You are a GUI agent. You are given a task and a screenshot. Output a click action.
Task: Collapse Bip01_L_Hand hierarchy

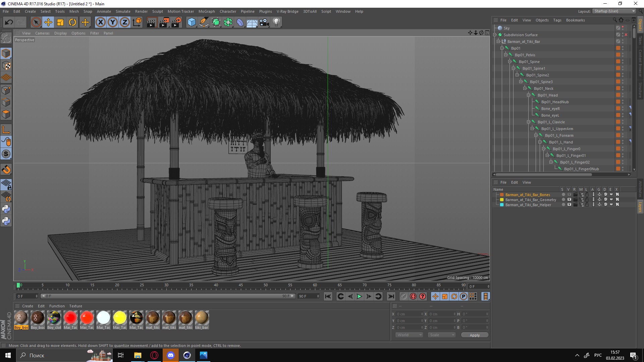click(540, 142)
